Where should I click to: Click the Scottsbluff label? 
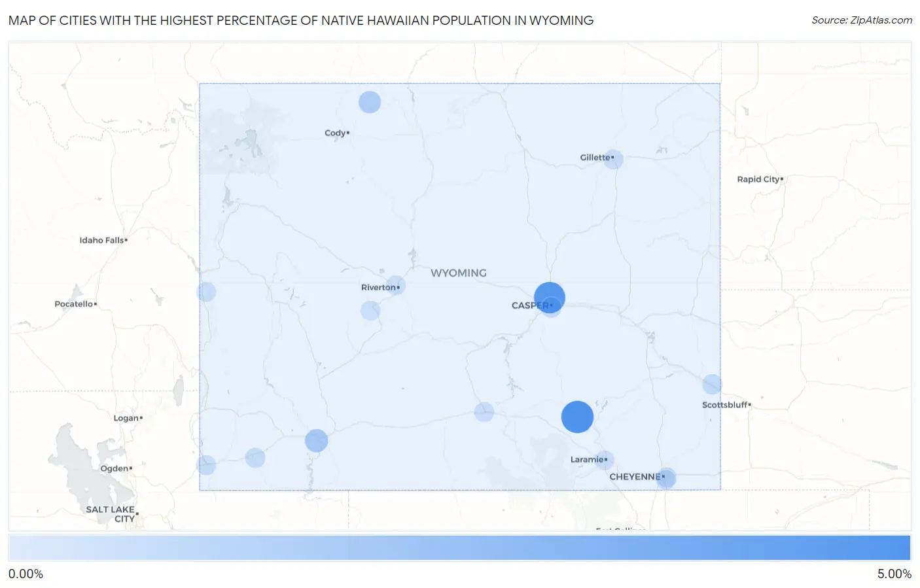724,405
